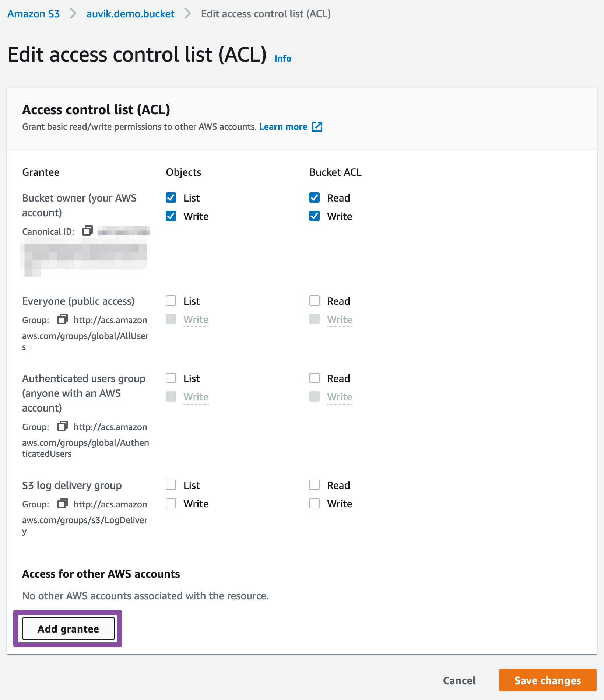
Task: Copy the AuthenticatedUsers group URI
Action: click(x=63, y=426)
